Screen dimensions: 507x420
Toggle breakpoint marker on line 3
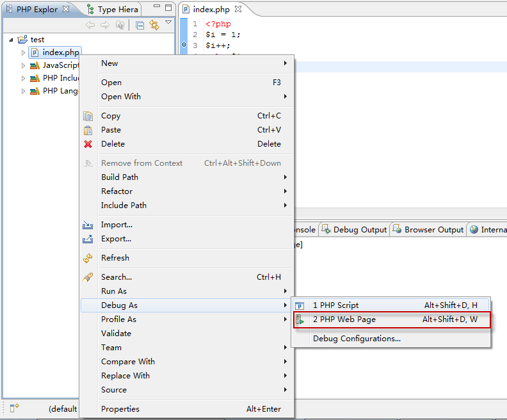184,45
